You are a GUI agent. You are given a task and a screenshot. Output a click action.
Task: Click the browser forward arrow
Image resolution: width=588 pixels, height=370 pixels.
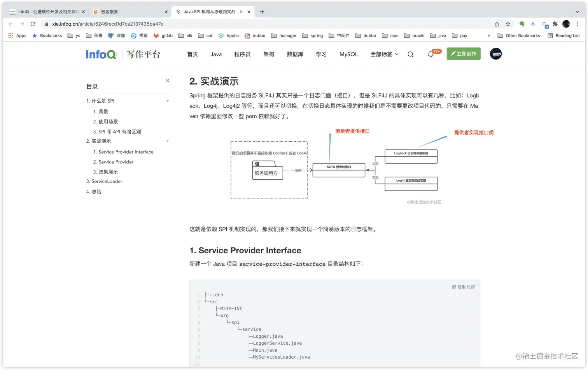(x=22, y=24)
